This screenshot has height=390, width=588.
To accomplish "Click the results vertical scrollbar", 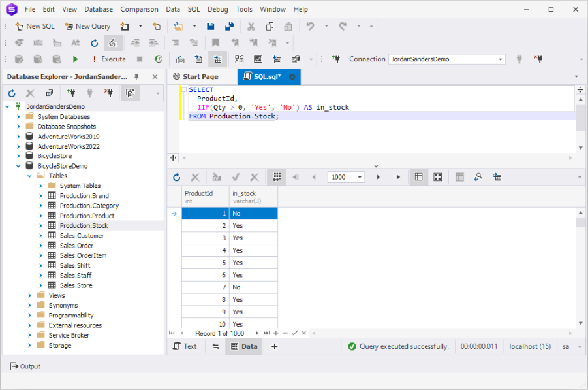I will pos(580,268).
